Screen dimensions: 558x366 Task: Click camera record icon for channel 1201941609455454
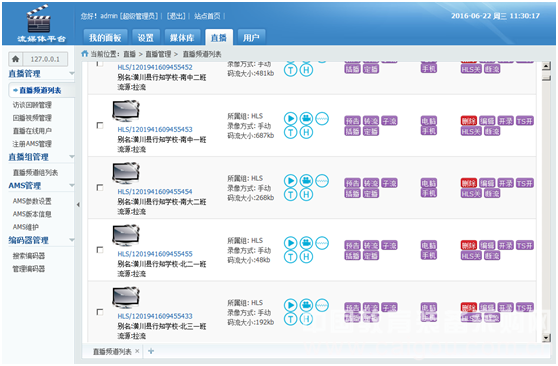tap(306, 181)
